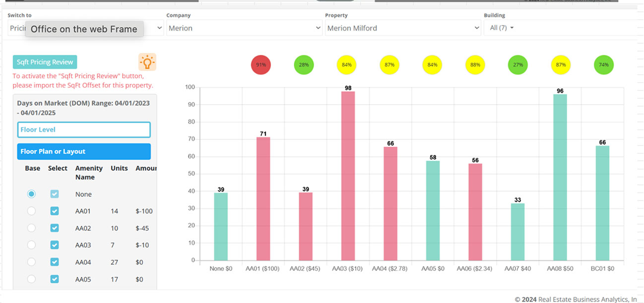Click the AA03 amenity name cell
The height and width of the screenshot is (303, 644).
[x=83, y=245]
